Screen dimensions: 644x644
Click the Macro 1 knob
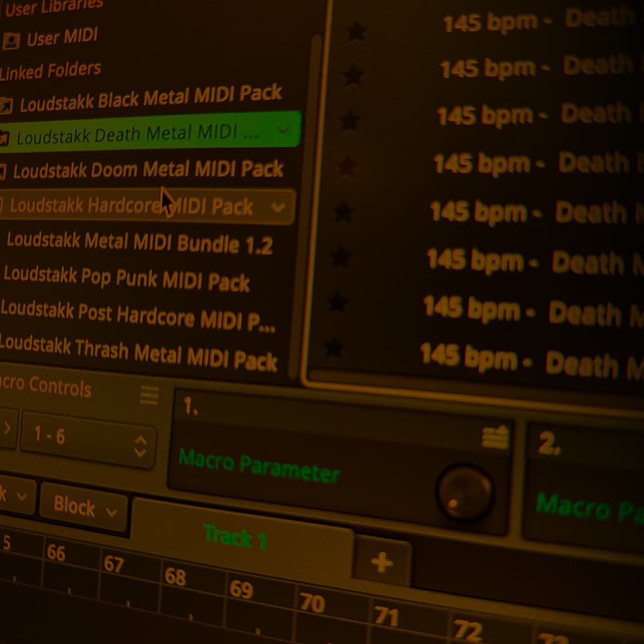pyautogui.click(x=465, y=491)
